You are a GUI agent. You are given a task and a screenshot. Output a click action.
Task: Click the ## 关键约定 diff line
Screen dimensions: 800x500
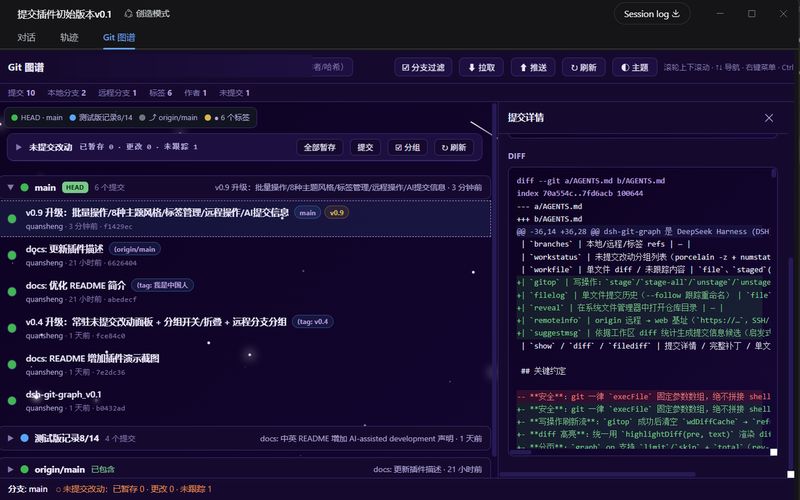pos(543,371)
